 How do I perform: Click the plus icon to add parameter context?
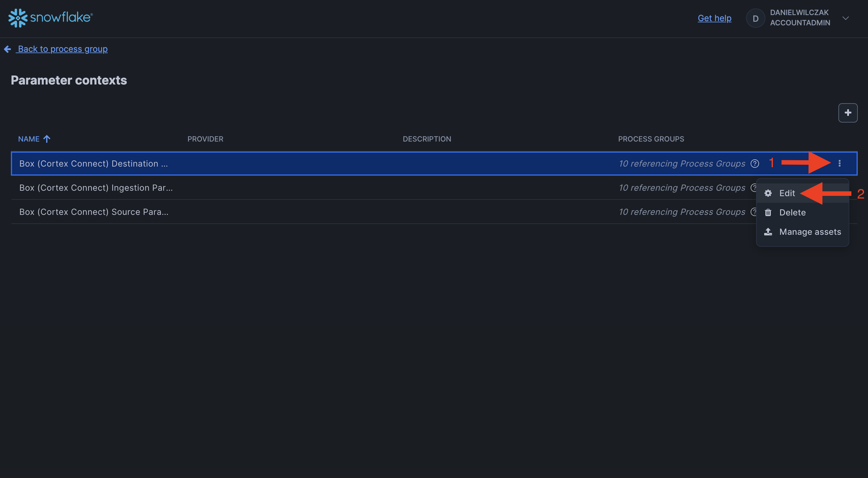(848, 113)
